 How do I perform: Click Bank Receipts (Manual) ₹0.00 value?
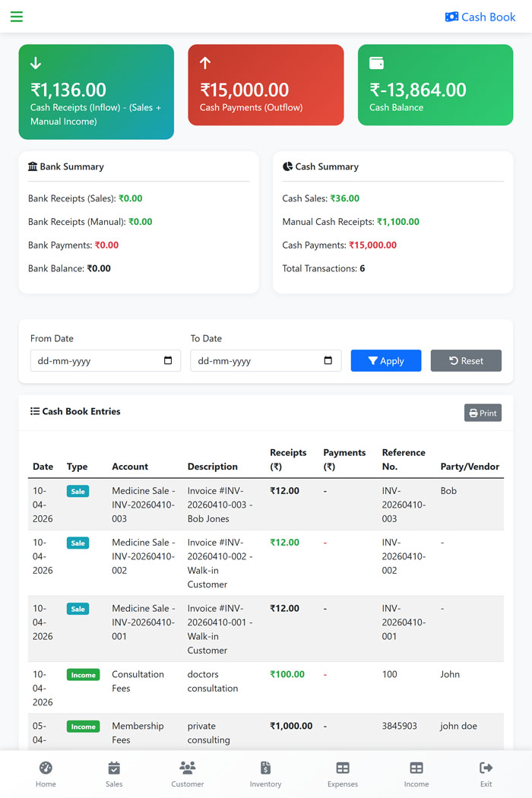[x=141, y=222]
